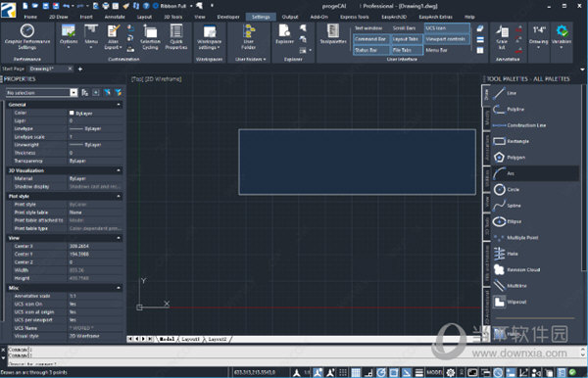Open the Options tool in Customization

(69, 36)
